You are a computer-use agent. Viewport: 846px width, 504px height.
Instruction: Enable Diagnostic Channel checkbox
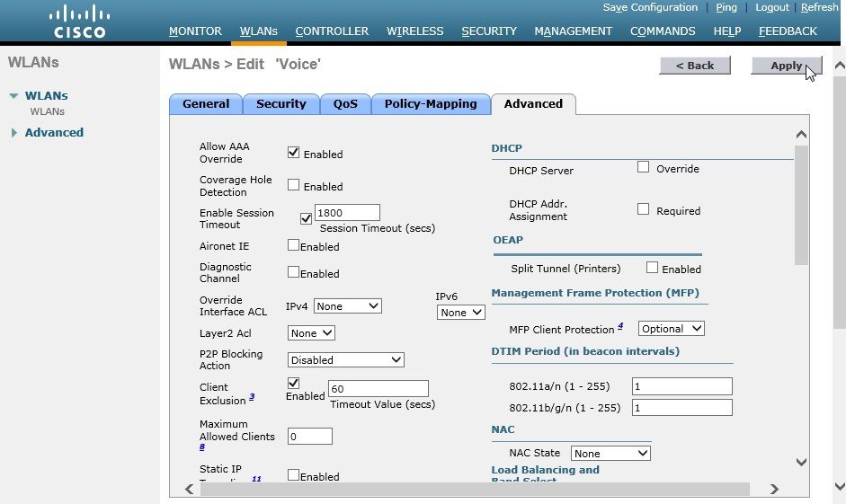(293, 271)
